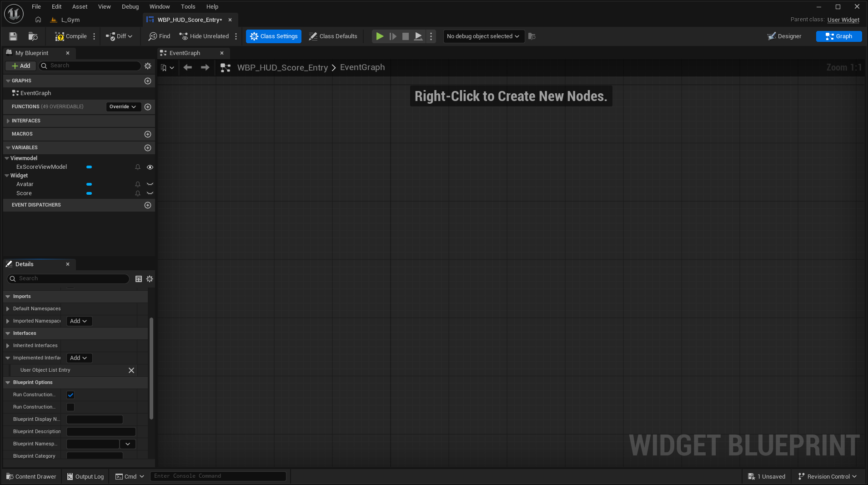Toggle Avatar variable public visibility

pyautogui.click(x=150, y=184)
